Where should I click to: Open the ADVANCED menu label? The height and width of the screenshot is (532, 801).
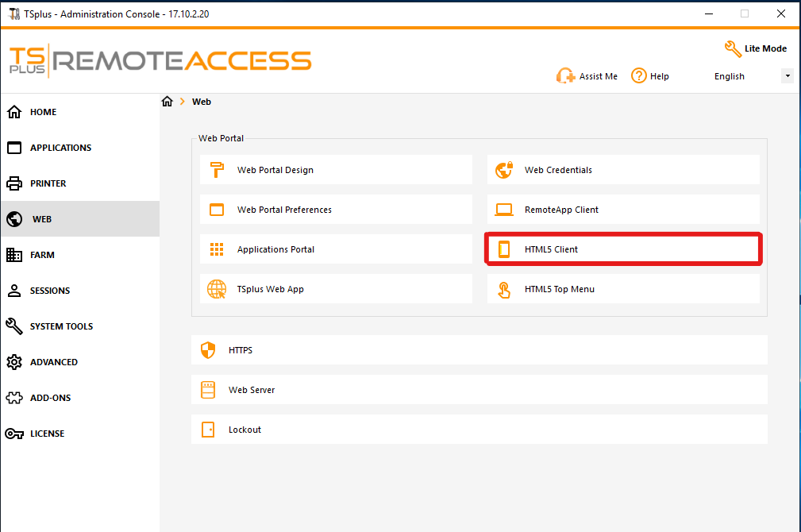(x=54, y=362)
